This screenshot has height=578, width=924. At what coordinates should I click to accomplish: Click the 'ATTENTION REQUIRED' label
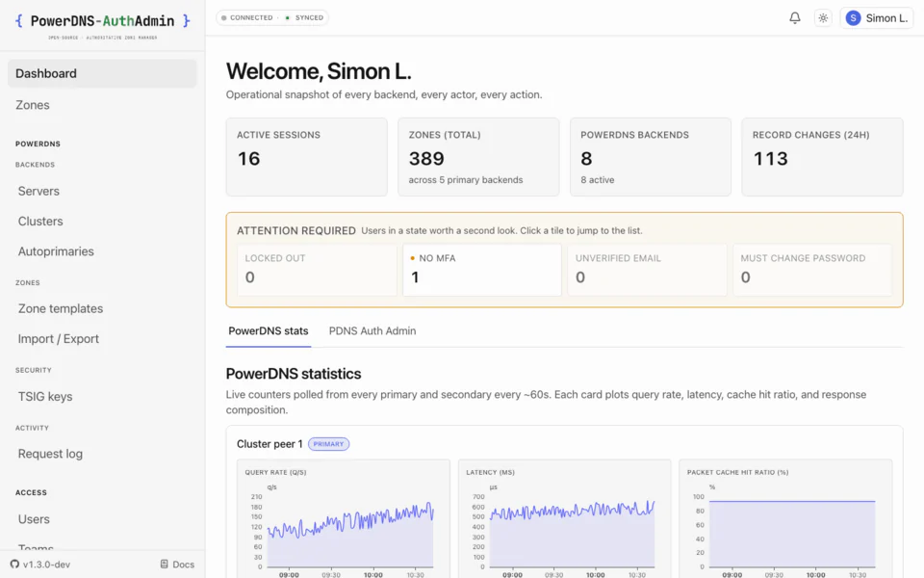[295, 230]
